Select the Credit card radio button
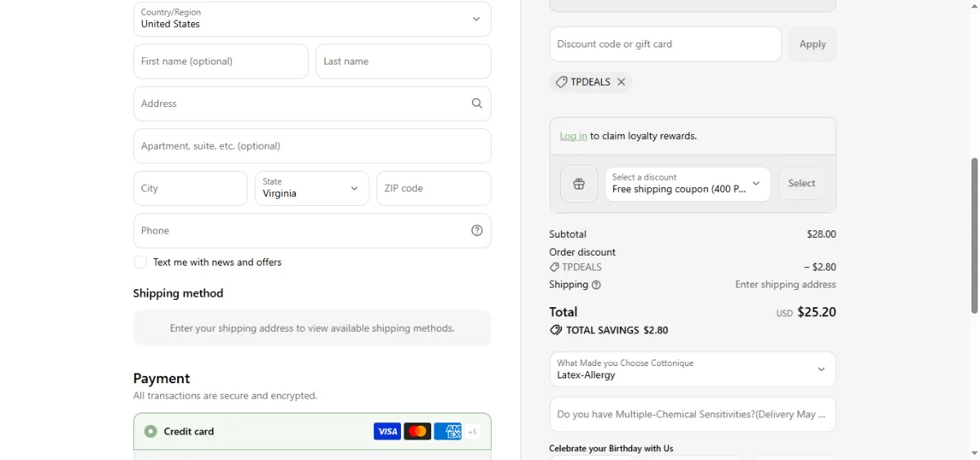 (150, 431)
